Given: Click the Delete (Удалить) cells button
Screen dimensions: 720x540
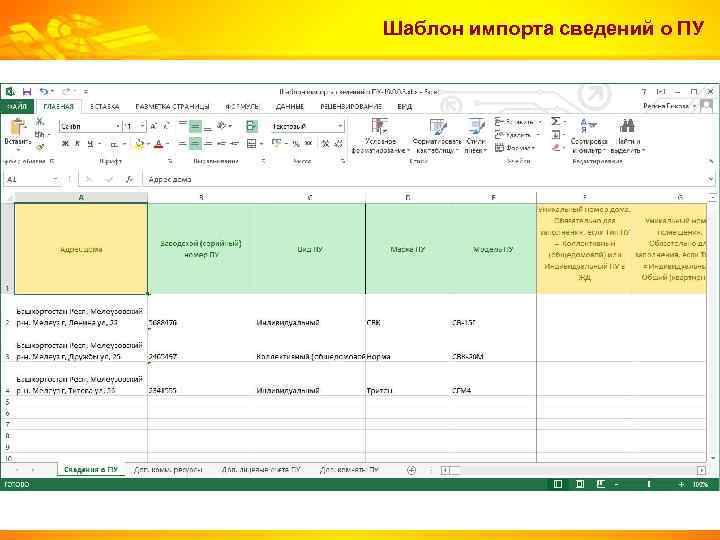Looking at the screenshot, I should [x=518, y=135].
